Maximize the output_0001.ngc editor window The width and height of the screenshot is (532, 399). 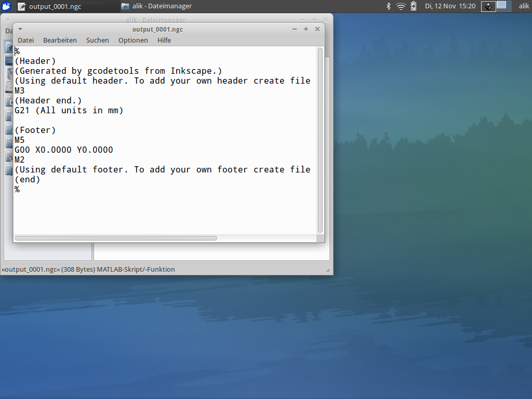306,29
